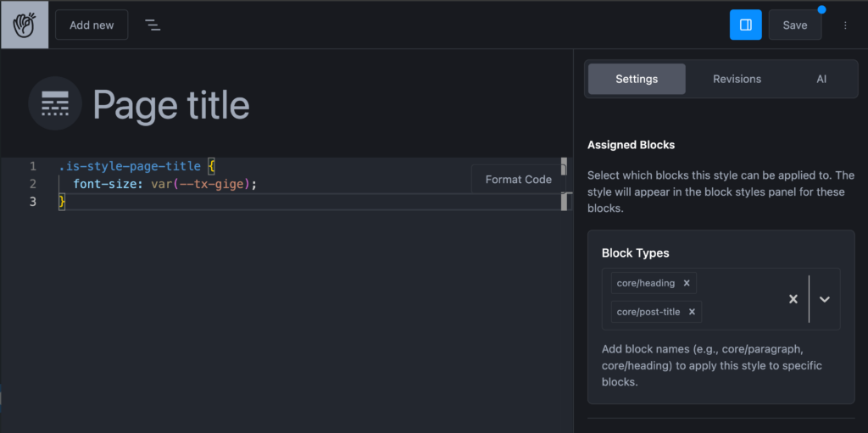Toggle the blue settings sidebar panel button
This screenshot has width=868, height=433.
pyautogui.click(x=745, y=25)
